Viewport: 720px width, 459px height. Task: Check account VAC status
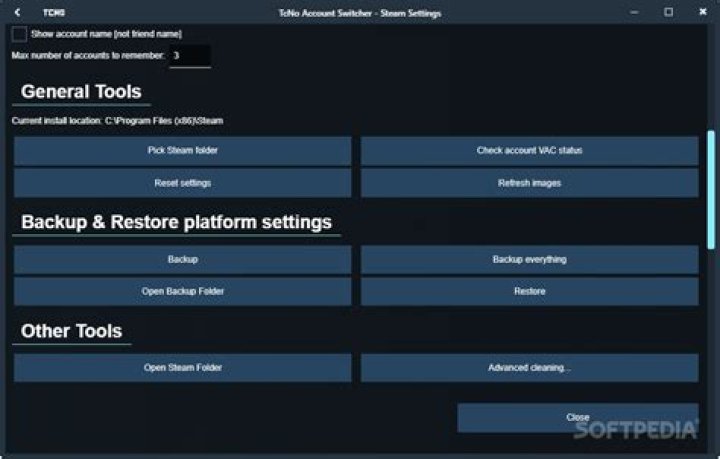pos(529,151)
